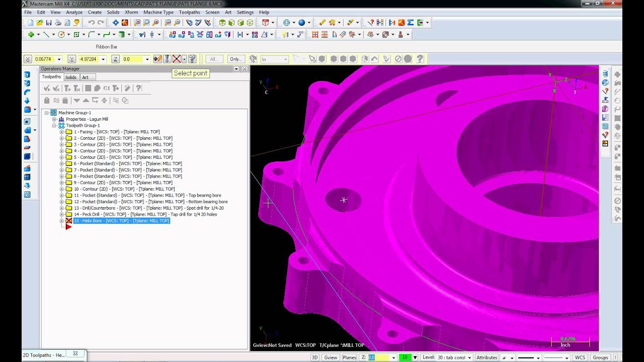Click the Analyze toolbar question-mark icon
The image size is (644, 362).
371,23
